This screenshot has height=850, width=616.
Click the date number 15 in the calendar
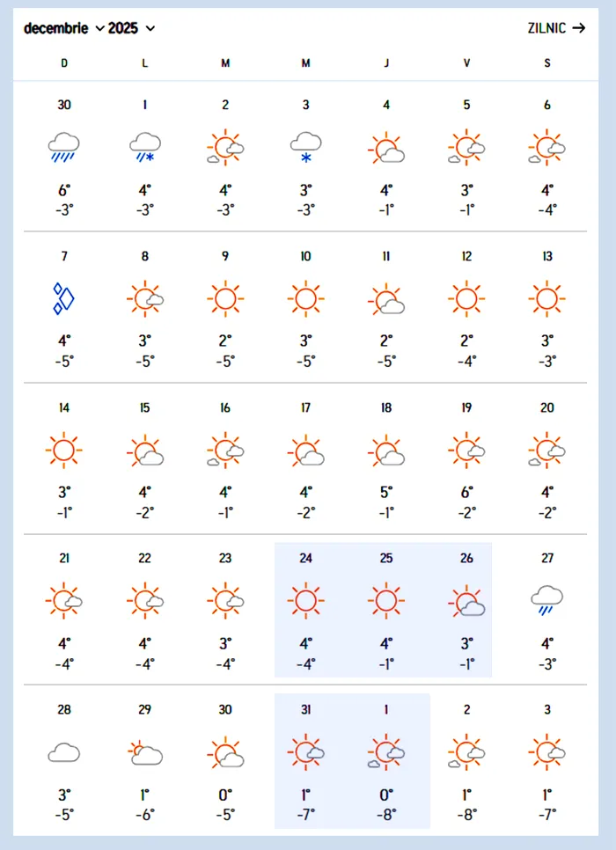144,407
